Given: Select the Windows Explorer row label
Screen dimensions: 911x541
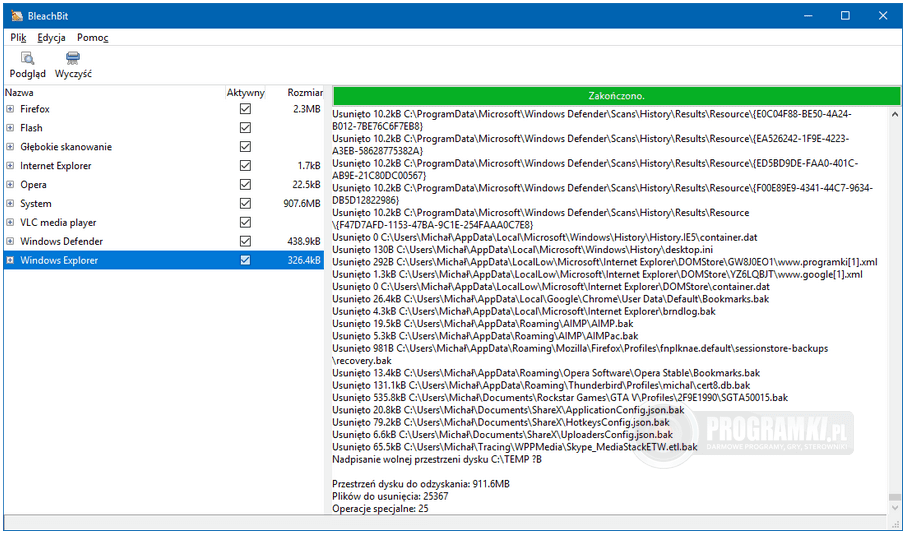Looking at the screenshot, I should click(59, 260).
